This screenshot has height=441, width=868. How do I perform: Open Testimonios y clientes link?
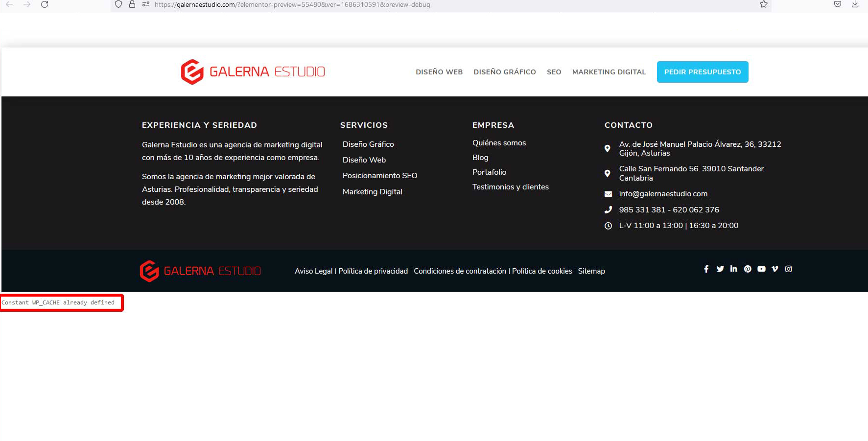(511, 187)
